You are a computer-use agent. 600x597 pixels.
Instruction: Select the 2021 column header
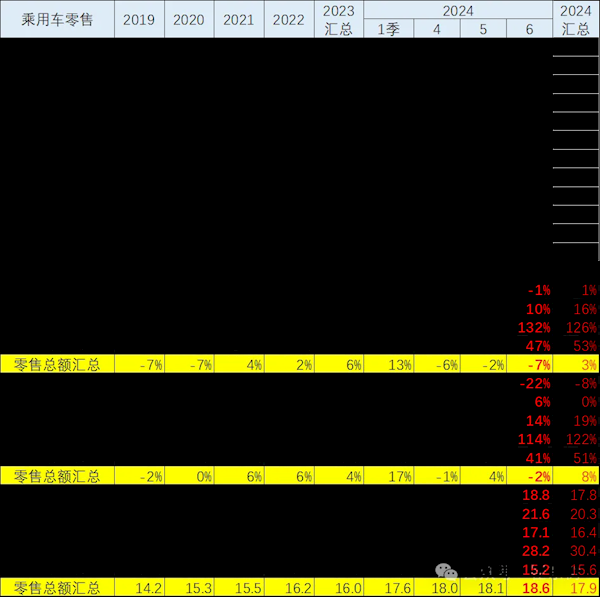pos(239,19)
